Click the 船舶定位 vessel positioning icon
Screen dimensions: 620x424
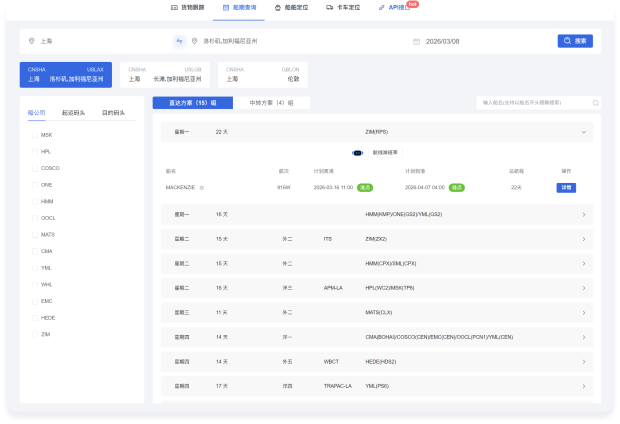tap(278, 7)
